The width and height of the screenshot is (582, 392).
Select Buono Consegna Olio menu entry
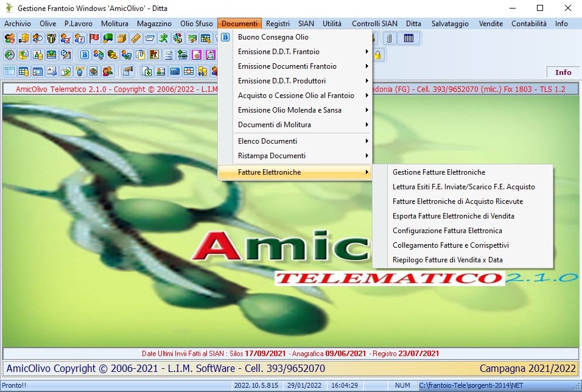(x=295, y=37)
